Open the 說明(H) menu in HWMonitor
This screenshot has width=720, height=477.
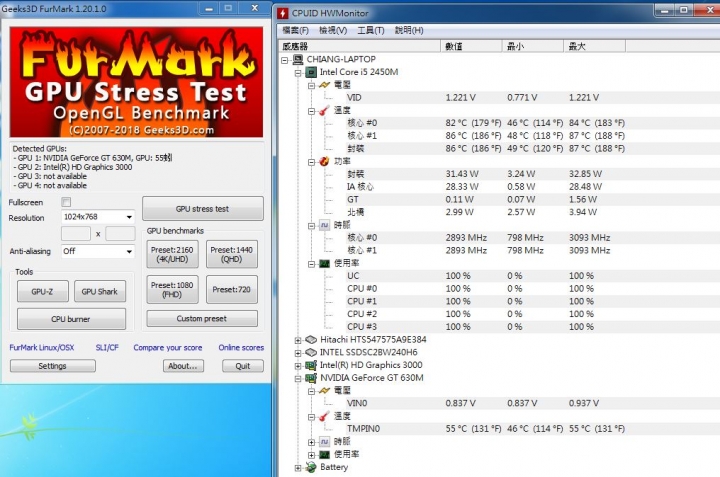pos(409,30)
